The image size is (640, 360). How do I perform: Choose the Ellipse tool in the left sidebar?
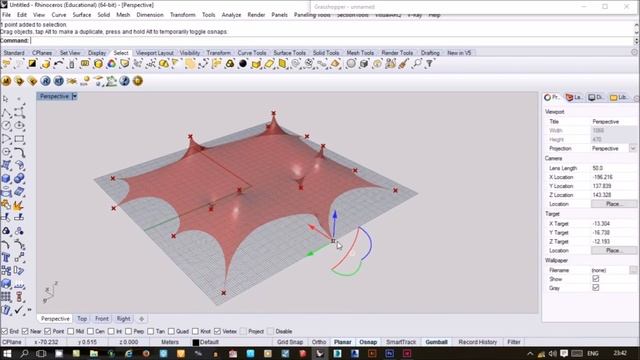[x=19, y=126]
